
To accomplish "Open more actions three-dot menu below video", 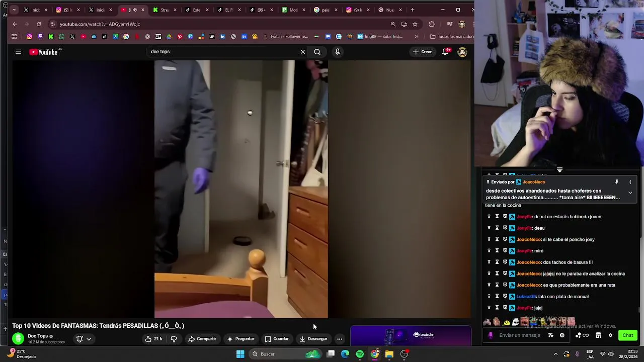I will (x=340, y=339).
